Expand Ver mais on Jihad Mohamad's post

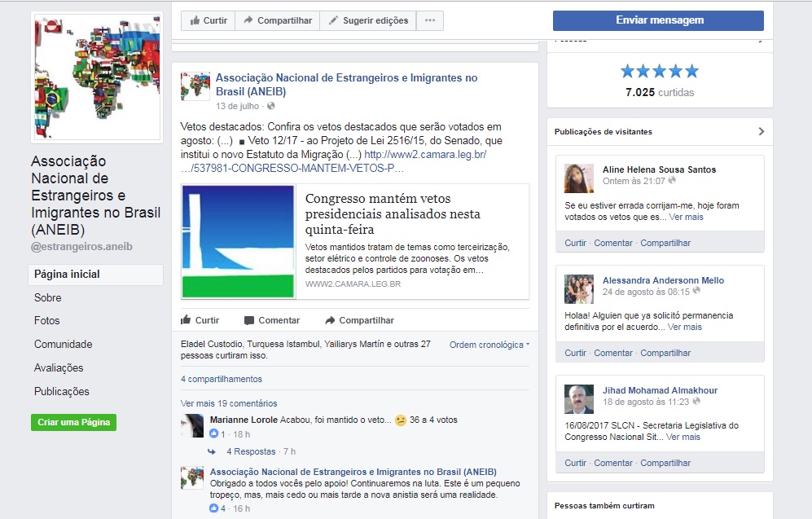[x=683, y=438]
